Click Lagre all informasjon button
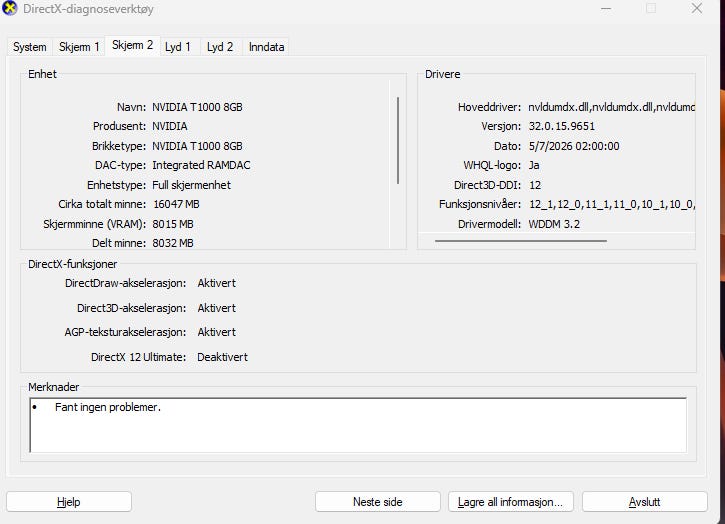725x524 pixels. tap(510, 502)
